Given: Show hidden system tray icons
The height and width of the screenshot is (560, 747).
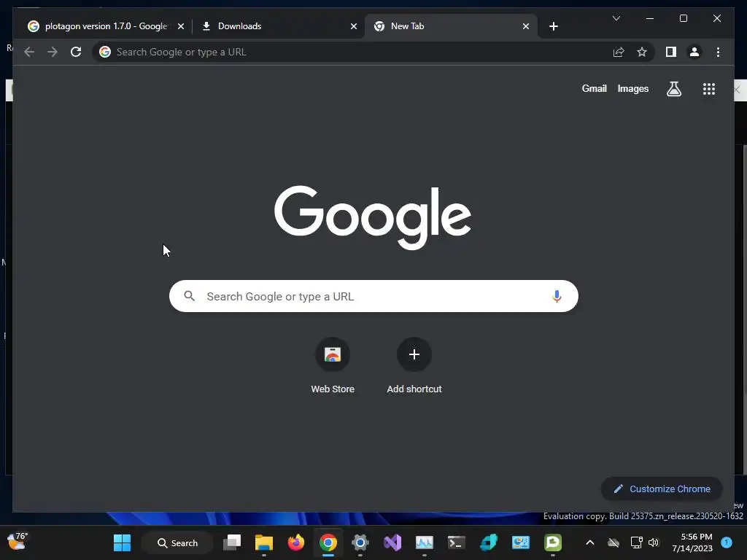Looking at the screenshot, I should click(589, 542).
